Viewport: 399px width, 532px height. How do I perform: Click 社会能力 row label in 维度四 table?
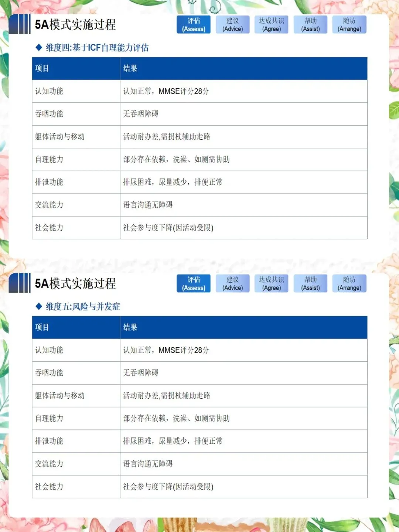click(49, 228)
